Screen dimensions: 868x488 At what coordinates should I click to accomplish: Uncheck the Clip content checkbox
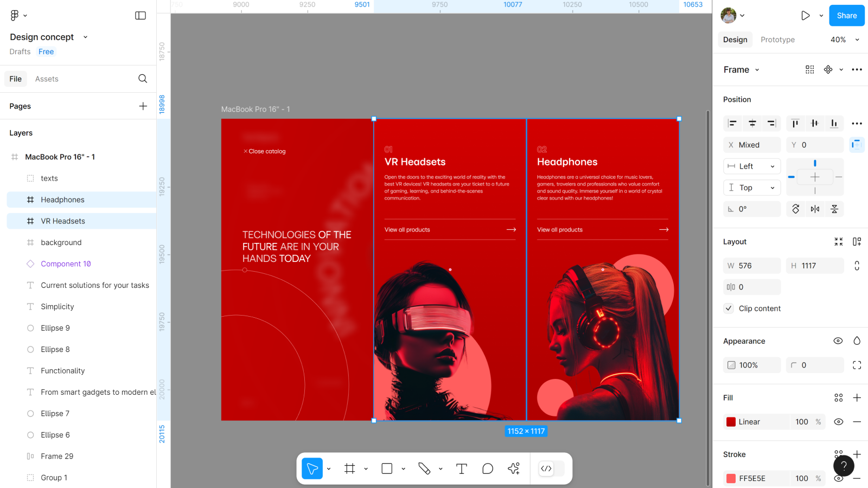coord(729,309)
